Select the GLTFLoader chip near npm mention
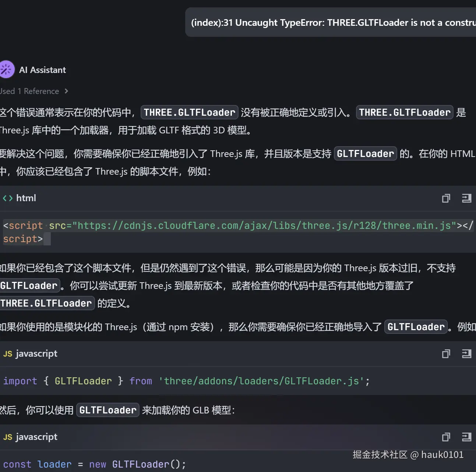The width and height of the screenshot is (476, 472). coord(416,327)
